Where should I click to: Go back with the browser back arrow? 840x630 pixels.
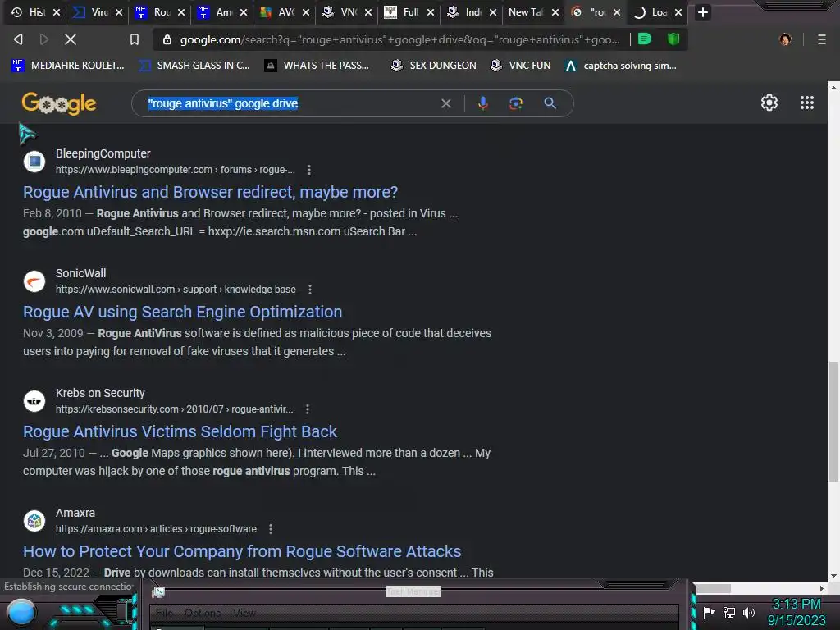18,39
